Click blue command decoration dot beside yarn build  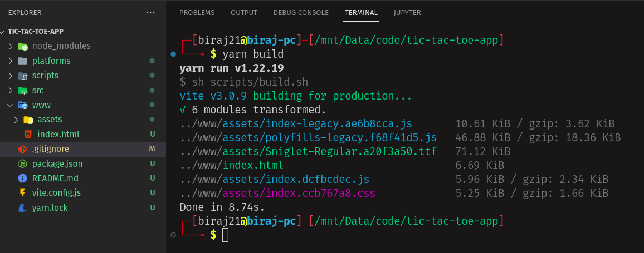click(173, 54)
